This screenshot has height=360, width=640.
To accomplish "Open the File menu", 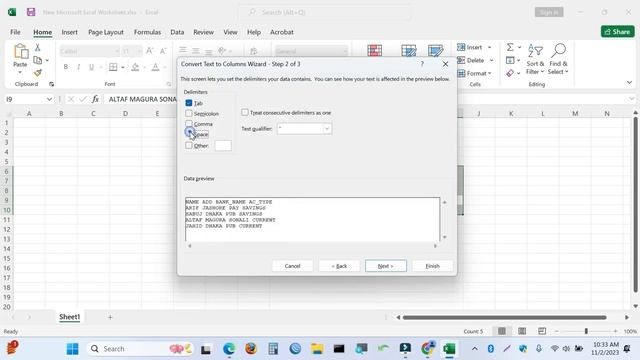I will [15, 32].
